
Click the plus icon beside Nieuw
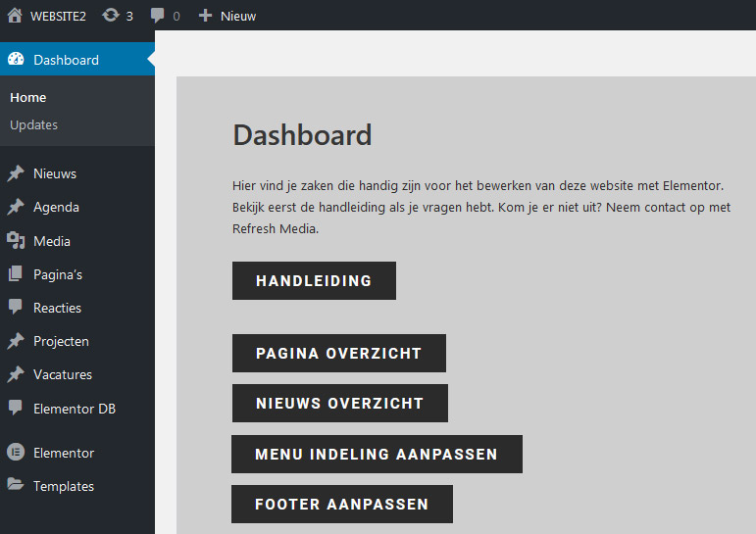pyautogui.click(x=205, y=16)
